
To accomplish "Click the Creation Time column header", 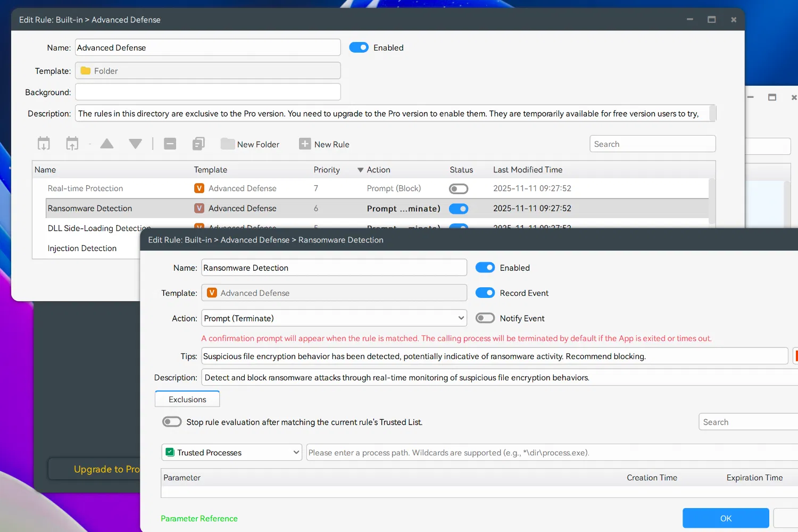I will 652,478.
